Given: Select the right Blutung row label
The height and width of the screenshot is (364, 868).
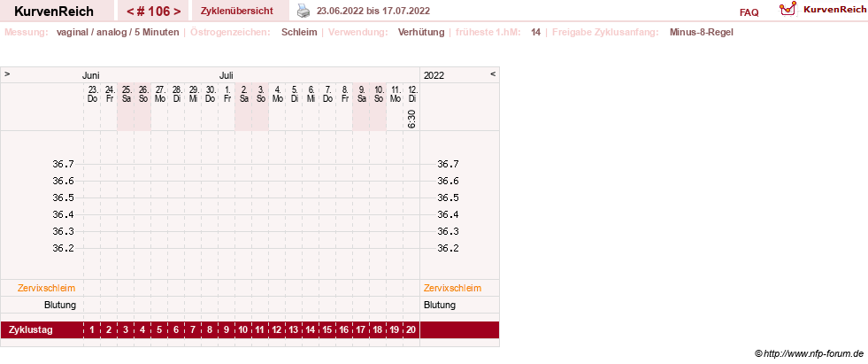Looking at the screenshot, I should (440, 305).
